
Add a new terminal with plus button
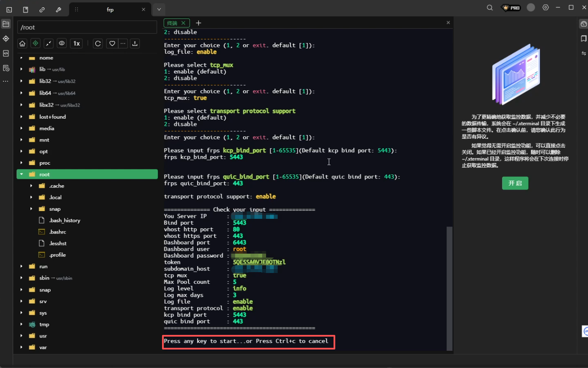198,23
